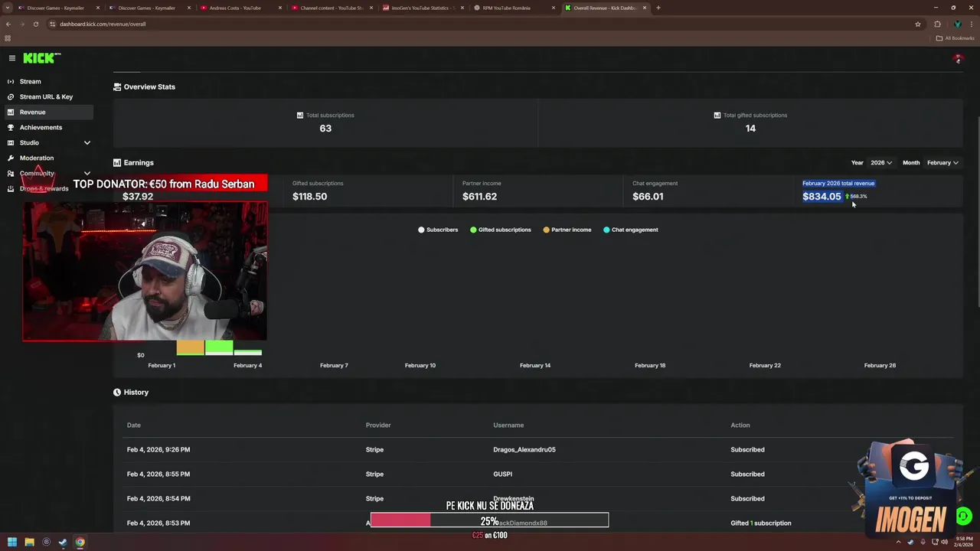Open the Windows Start menu
The width and height of the screenshot is (980, 551).
coord(11,543)
